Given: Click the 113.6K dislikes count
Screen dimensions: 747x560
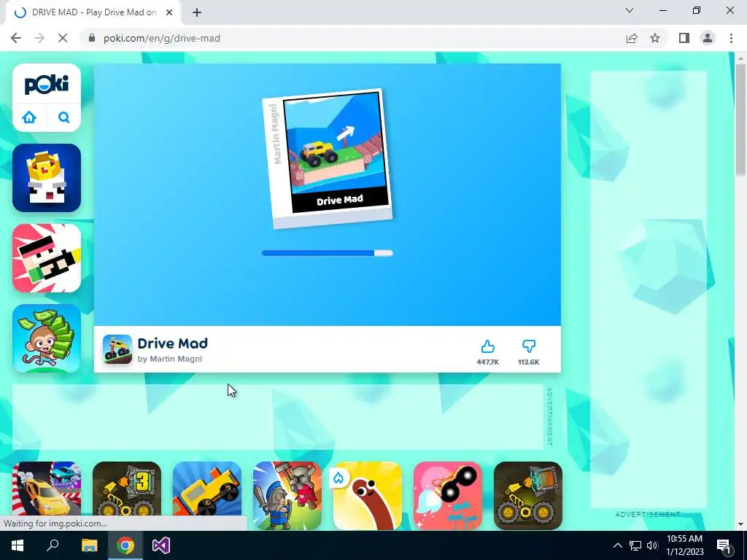Looking at the screenshot, I should [529, 362].
